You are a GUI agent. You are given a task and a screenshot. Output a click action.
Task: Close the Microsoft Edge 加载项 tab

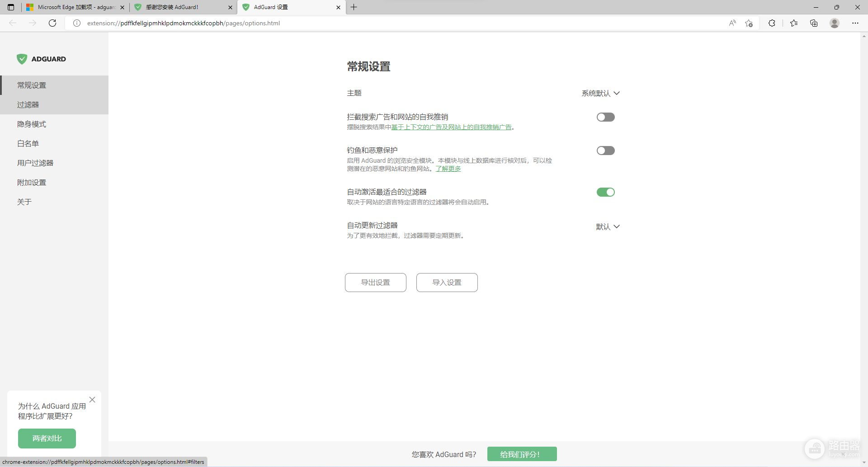tap(122, 7)
